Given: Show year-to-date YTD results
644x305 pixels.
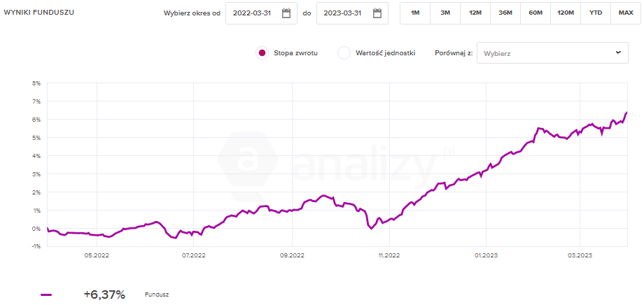Looking at the screenshot, I should point(596,13).
